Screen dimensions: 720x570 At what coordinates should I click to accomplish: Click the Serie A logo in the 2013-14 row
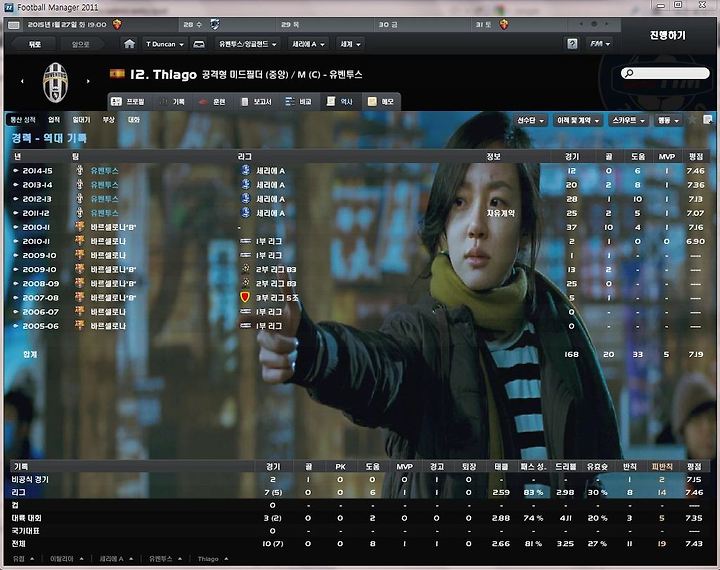[246, 184]
